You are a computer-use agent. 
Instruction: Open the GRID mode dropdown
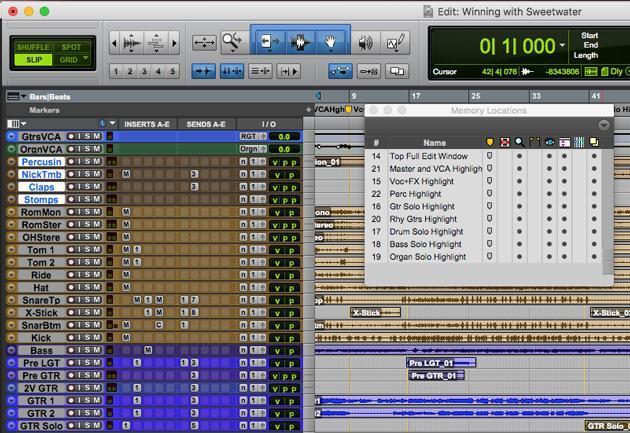85,59
